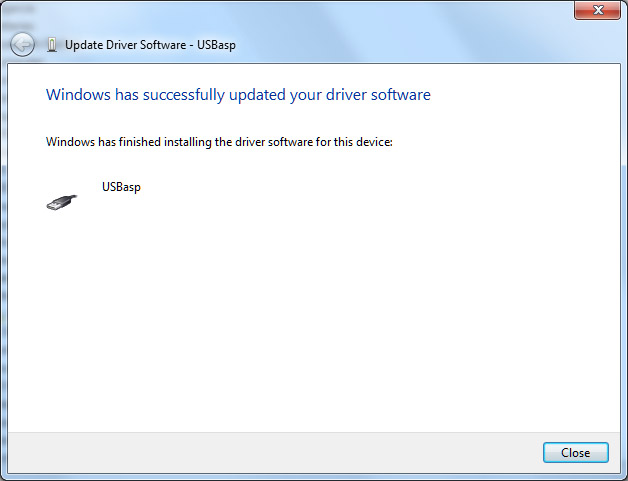Click the back arrow in the wizard
The height and width of the screenshot is (481, 628).
point(22,44)
